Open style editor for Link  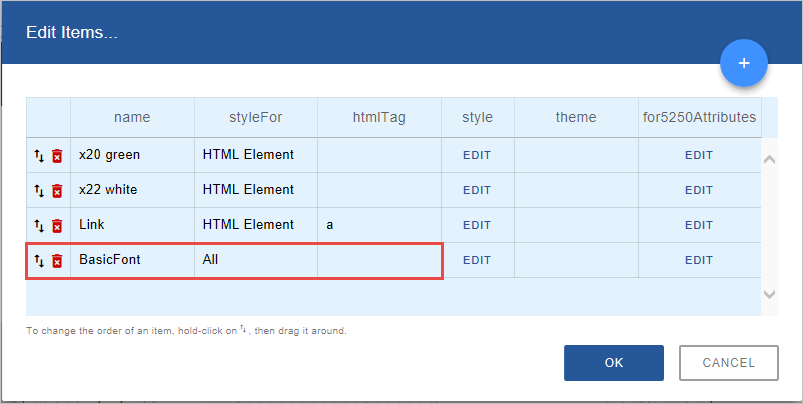[477, 225]
